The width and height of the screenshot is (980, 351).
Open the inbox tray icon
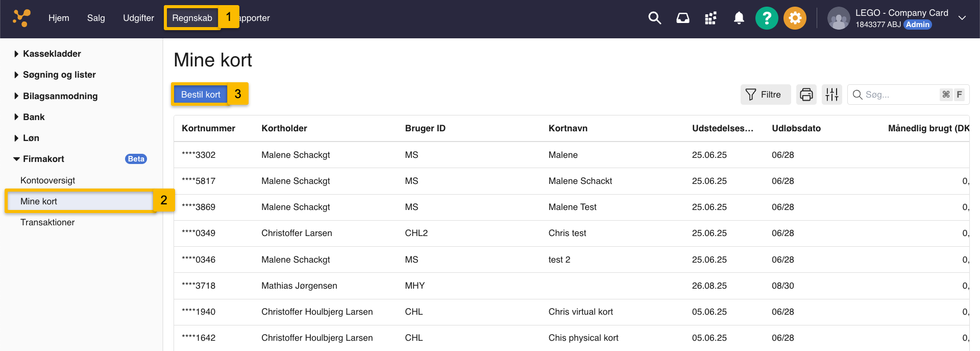pos(682,18)
